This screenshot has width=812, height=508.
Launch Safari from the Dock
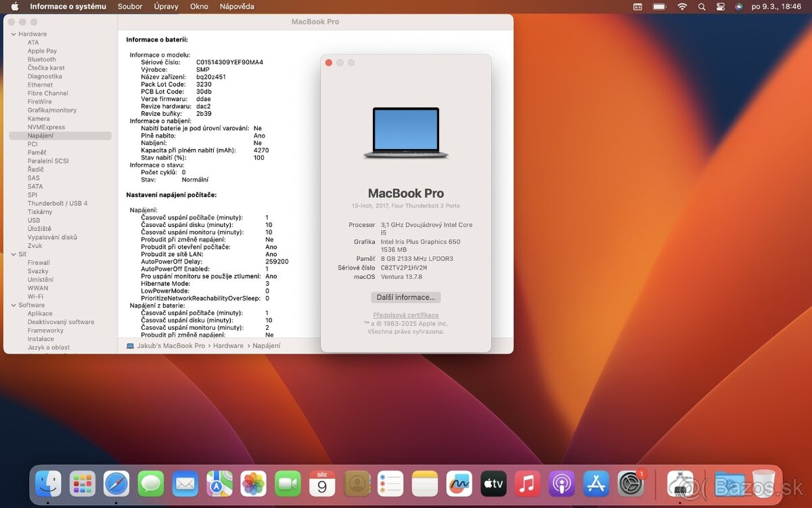116,484
